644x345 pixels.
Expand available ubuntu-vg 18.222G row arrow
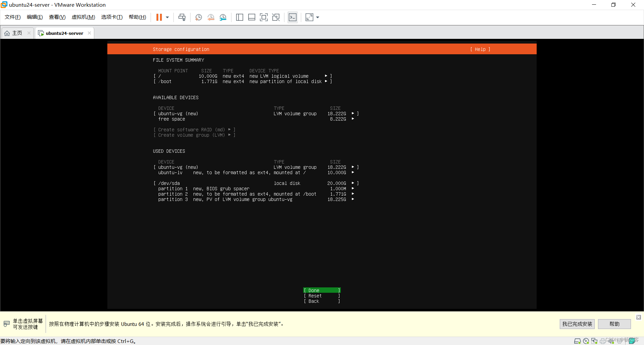(x=353, y=114)
